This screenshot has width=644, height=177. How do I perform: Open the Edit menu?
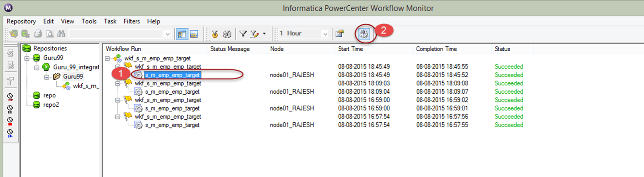point(49,21)
